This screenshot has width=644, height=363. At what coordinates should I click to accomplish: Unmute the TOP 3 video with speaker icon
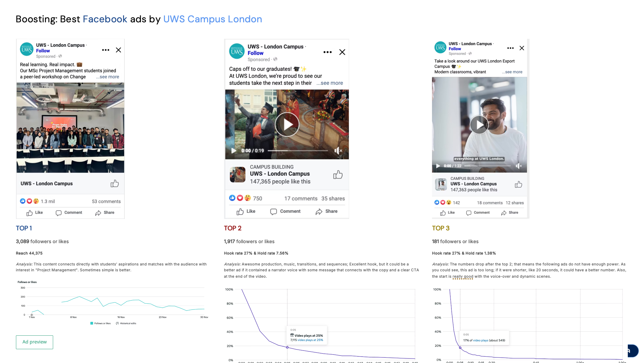pos(519,166)
